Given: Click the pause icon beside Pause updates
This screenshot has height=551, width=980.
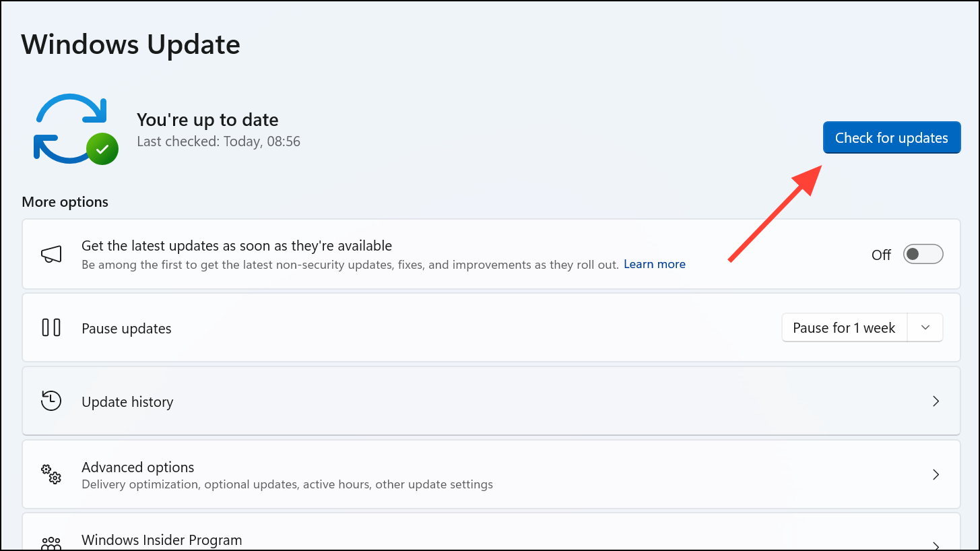Looking at the screenshot, I should (x=51, y=328).
